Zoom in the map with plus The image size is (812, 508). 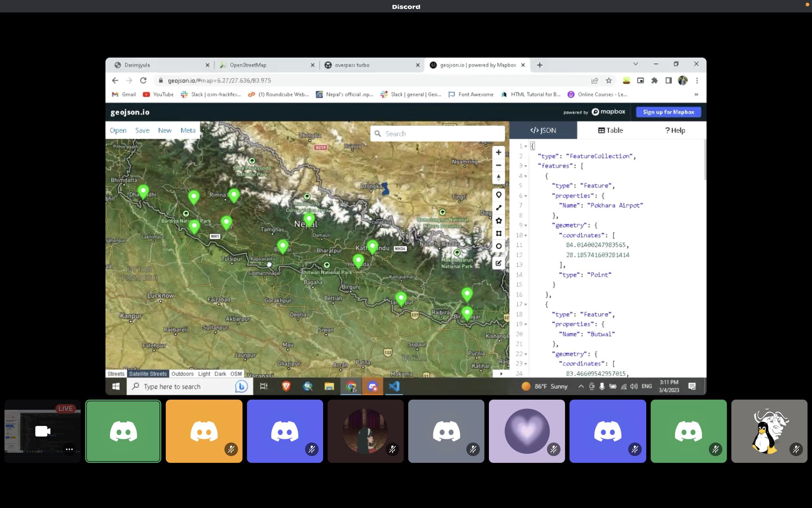pyautogui.click(x=498, y=152)
